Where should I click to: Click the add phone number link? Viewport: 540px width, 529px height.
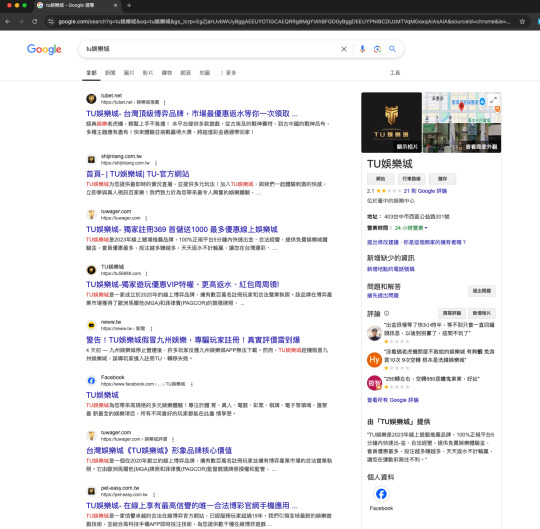(391, 269)
